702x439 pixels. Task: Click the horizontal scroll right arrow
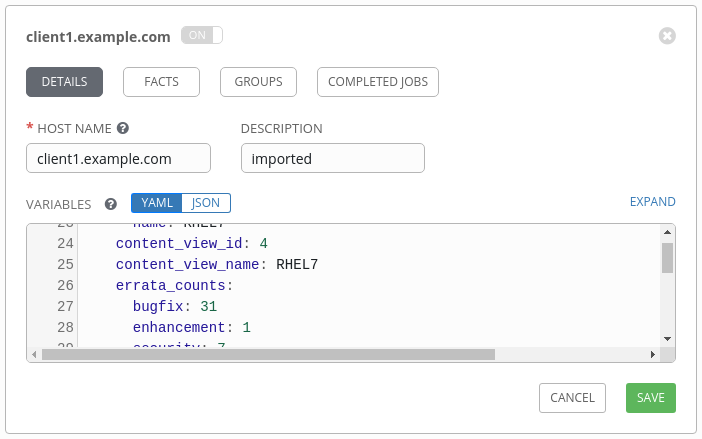point(654,354)
